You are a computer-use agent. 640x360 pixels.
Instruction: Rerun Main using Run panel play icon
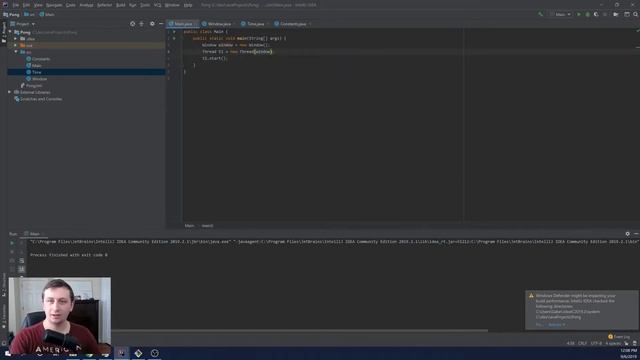pos(12,243)
